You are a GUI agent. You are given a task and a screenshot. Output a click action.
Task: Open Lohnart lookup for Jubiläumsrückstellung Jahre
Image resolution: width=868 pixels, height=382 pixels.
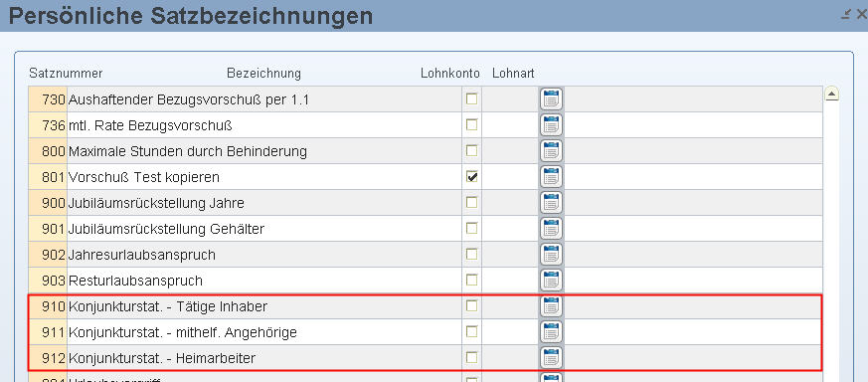(x=551, y=203)
